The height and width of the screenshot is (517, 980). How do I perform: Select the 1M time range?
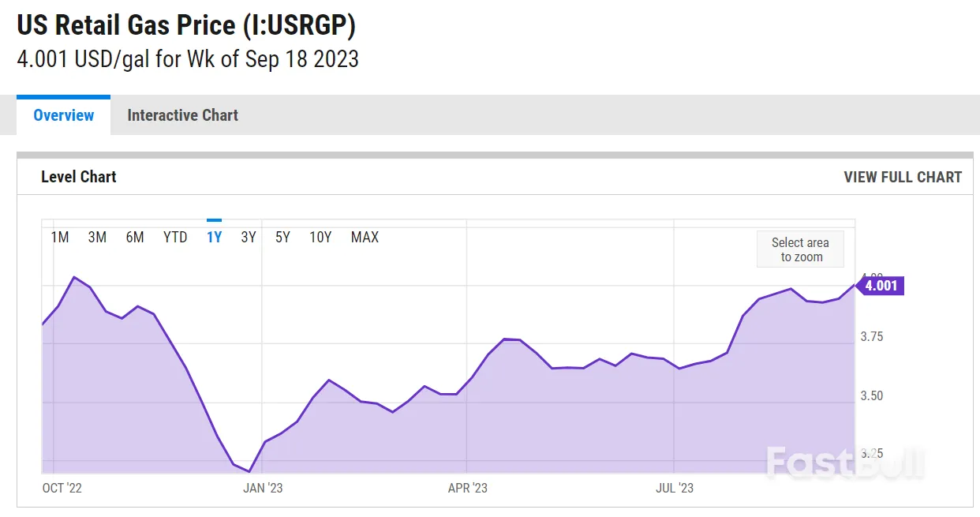[60, 237]
